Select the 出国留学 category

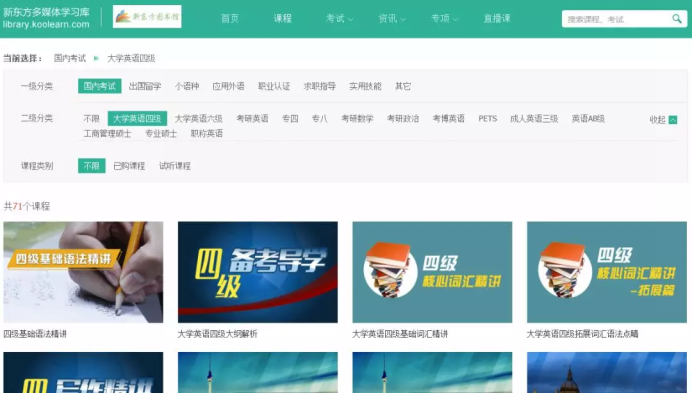click(x=145, y=86)
